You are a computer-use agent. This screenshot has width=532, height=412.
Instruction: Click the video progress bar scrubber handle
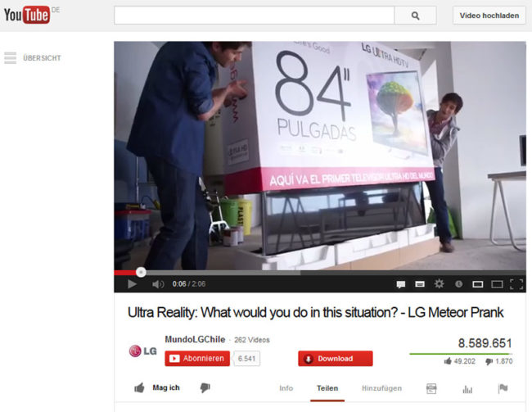click(141, 272)
